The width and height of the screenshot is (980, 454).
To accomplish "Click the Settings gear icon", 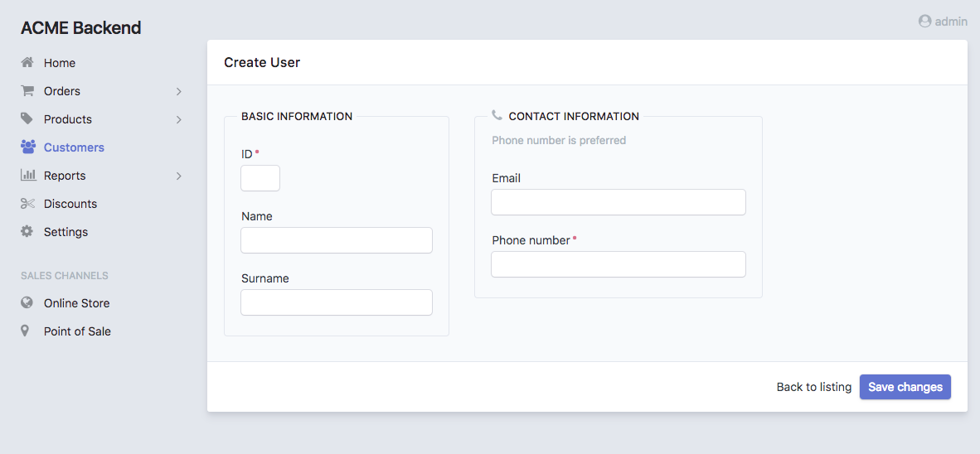I will pos(27,232).
